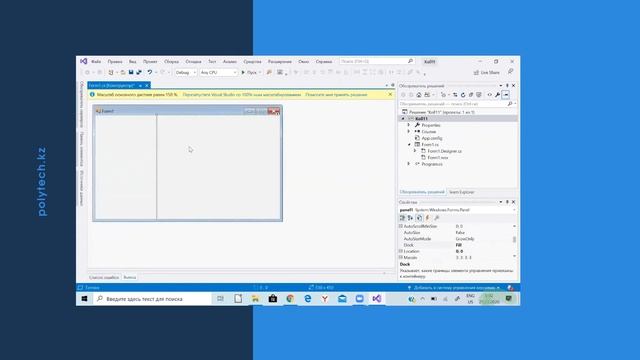Viewport: 640px width, 360px height.
Task: Open the dropdown arrow next to Start
Action: tap(260, 72)
